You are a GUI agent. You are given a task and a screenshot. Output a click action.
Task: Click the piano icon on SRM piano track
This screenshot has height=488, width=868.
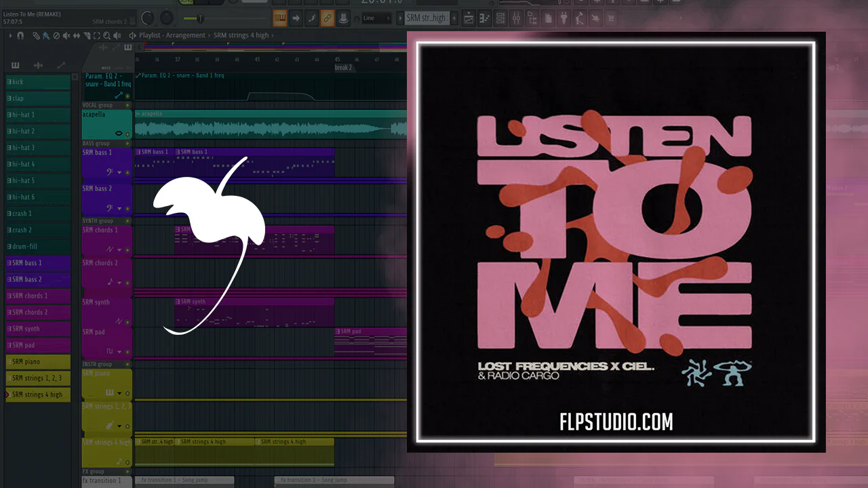coord(111,393)
